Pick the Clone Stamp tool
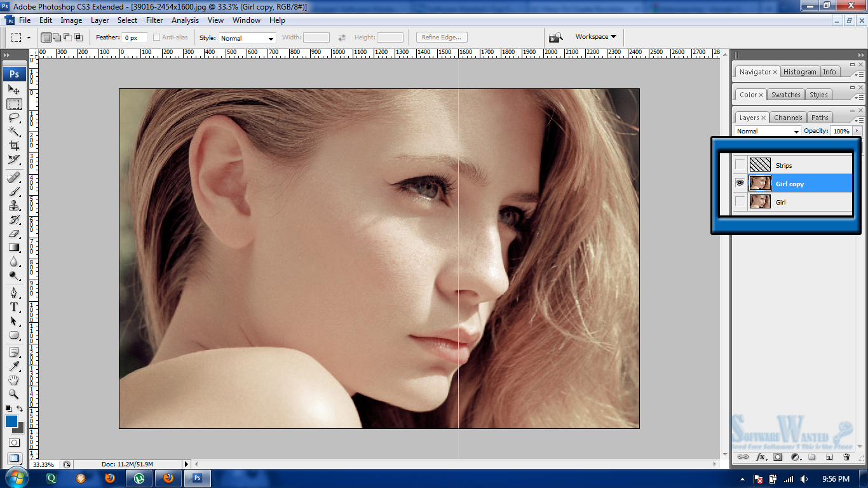The image size is (868, 488). pos(14,205)
